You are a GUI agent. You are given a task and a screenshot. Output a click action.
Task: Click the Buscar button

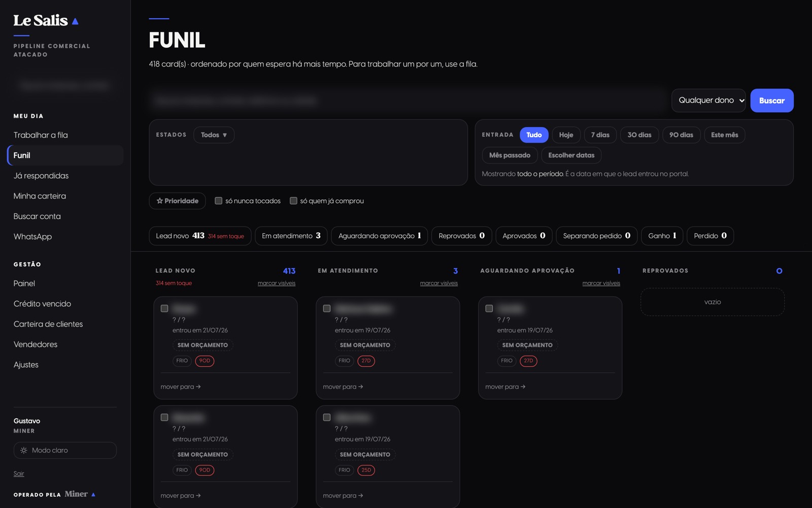tap(772, 101)
